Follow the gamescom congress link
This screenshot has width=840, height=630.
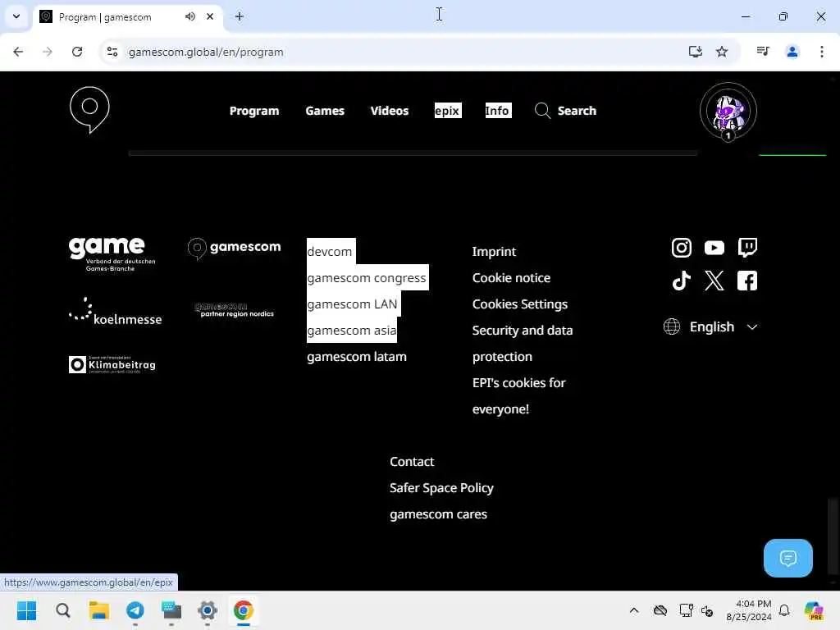click(x=367, y=277)
